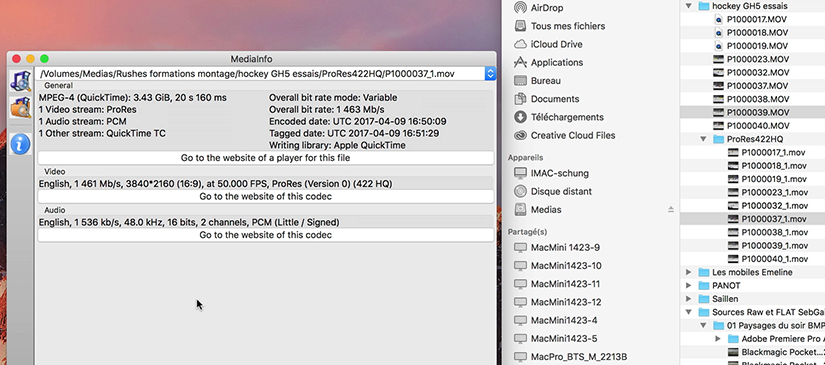Select Disque distant in sidebar
The image size is (825, 365).
[561, 191]
